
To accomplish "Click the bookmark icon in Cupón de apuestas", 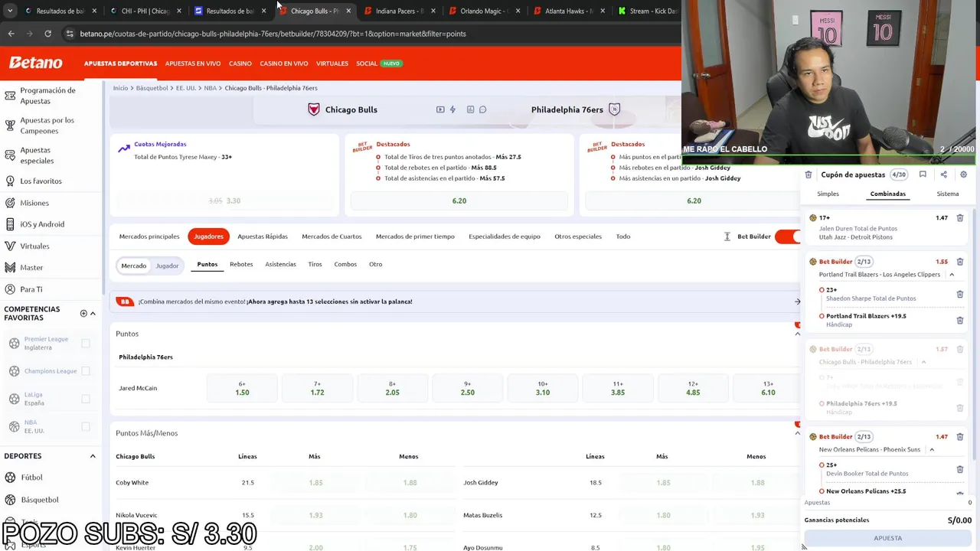I will pyautogui.click(x=923, y=174).
